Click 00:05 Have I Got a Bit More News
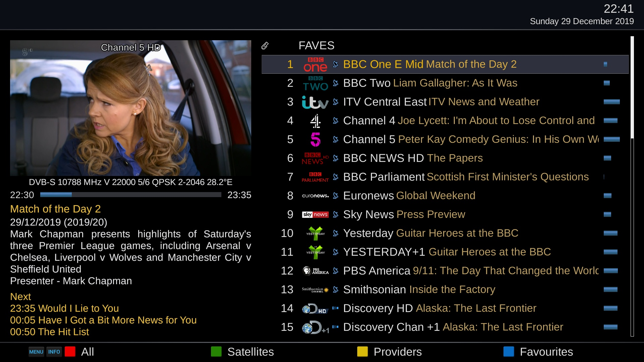The height and width of the screenshot is (362, 644). (103, 320)
